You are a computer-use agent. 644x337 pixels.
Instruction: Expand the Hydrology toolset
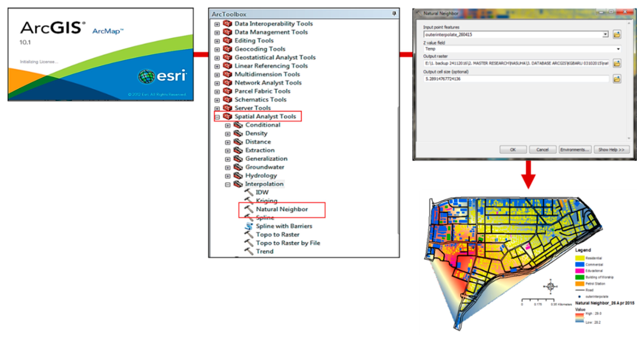click(228, 176)
